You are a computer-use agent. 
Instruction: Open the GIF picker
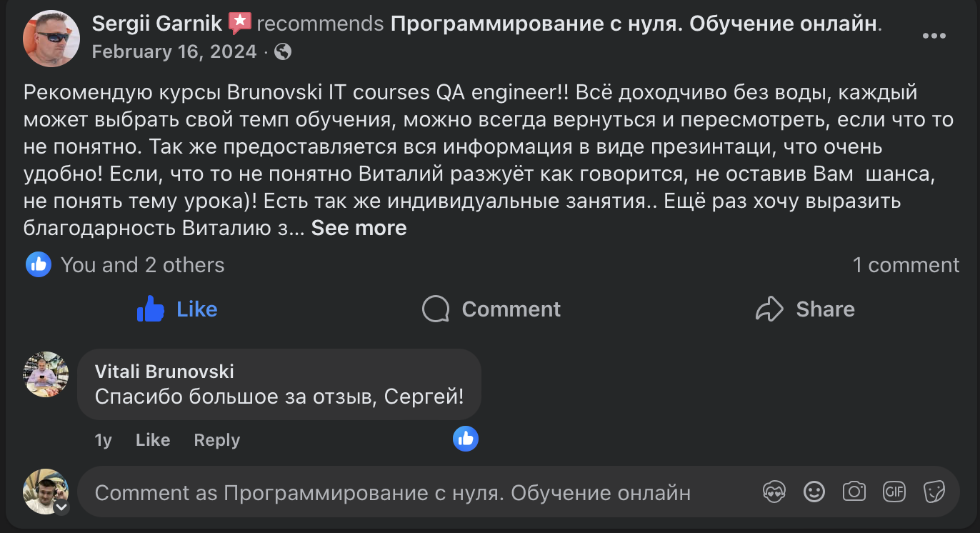pos(894,492)
